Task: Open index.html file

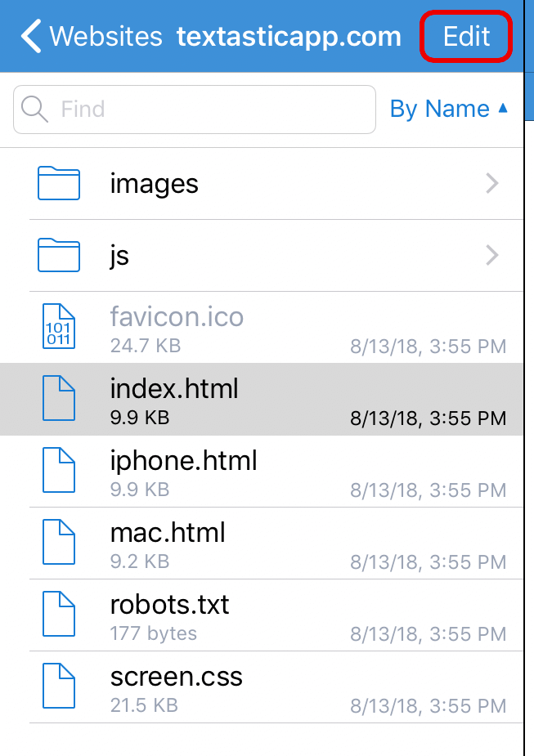Action: coord(262,399)
